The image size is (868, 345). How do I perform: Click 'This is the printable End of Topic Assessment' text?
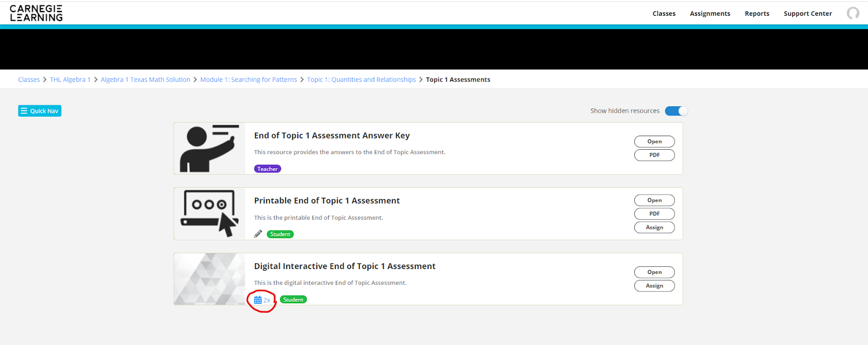pyautogui.click(x=318, y=218)
